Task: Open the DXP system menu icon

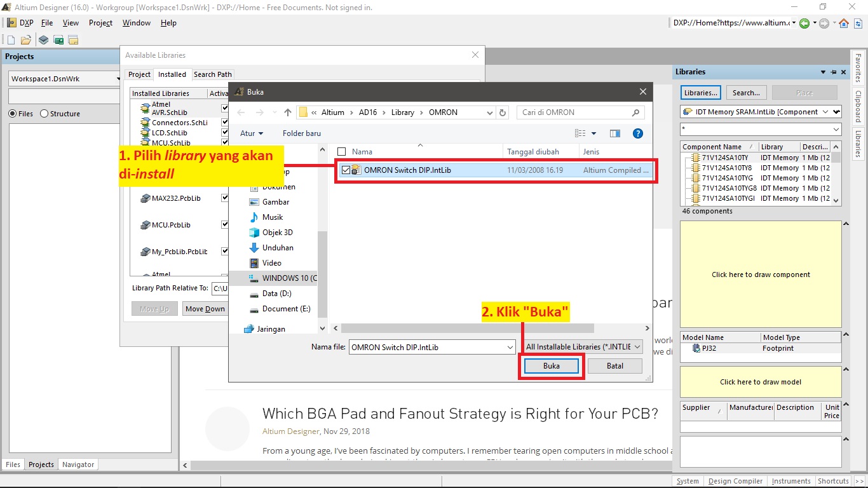Action: click(x=11, y=23)
